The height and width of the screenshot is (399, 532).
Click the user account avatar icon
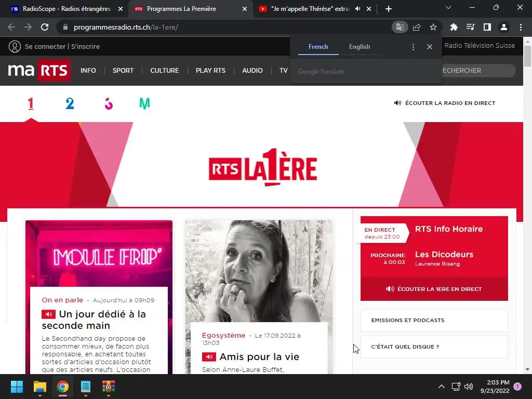(15, 46)
